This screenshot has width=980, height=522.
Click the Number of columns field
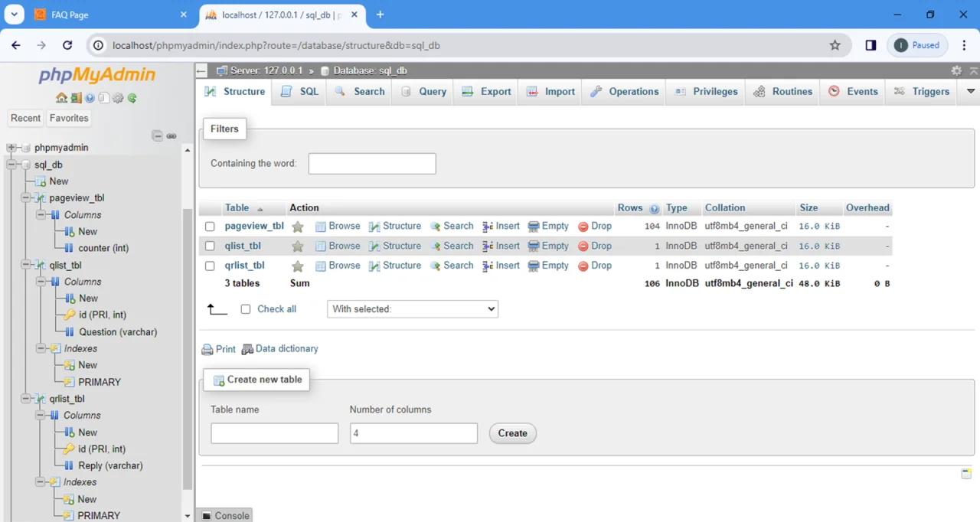[x=413, y=433]
